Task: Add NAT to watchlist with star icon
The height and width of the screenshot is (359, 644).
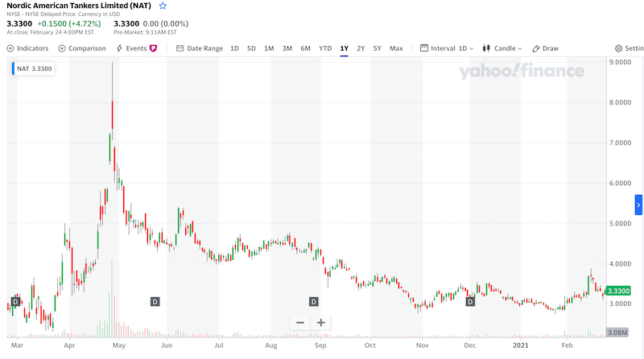Action: [x=163, y=6]
